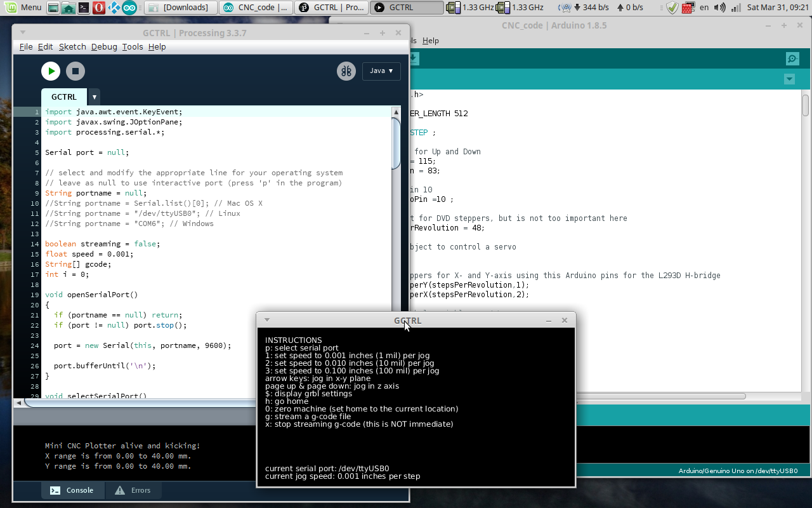Open the Debug menu in Processing
The image size is (812, 508).
coord(104,47)
